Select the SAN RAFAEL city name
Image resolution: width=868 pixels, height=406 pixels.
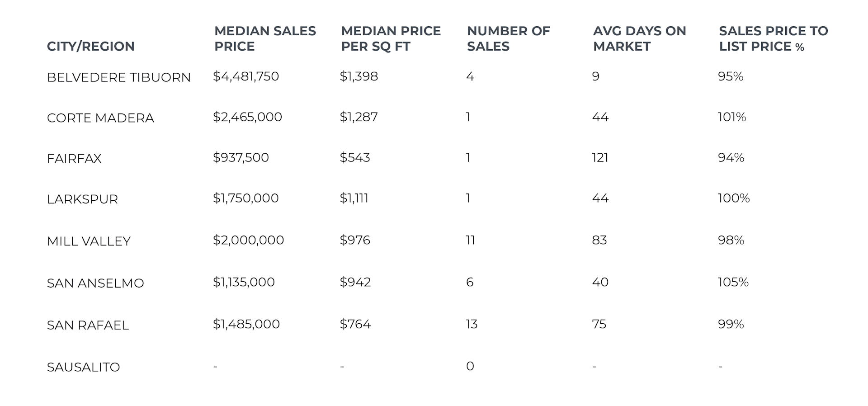click(88, 326)
